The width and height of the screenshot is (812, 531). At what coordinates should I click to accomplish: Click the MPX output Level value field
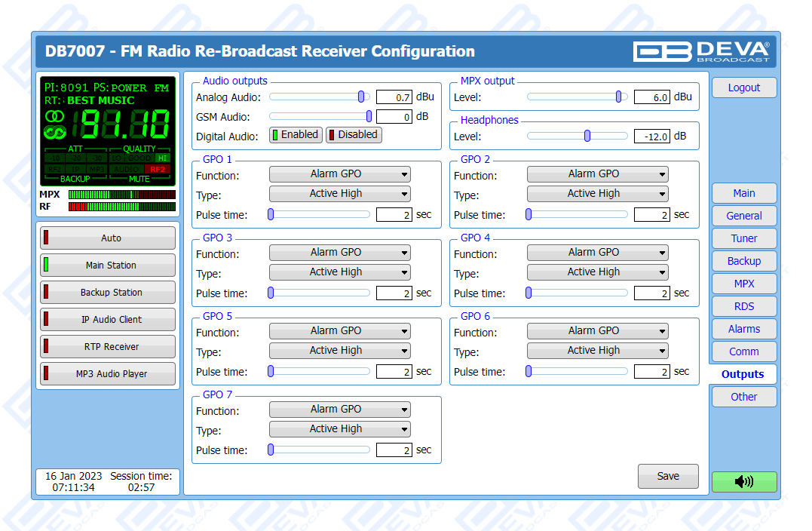pos(651,97)
